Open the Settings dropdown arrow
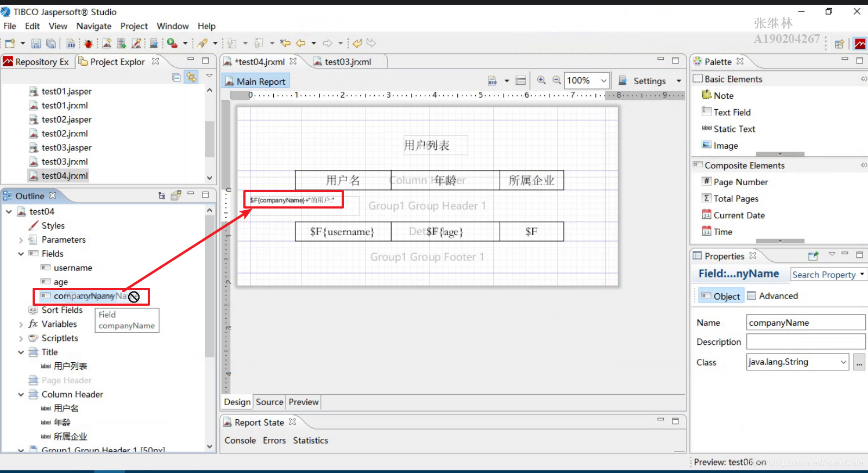 (679, 81)
